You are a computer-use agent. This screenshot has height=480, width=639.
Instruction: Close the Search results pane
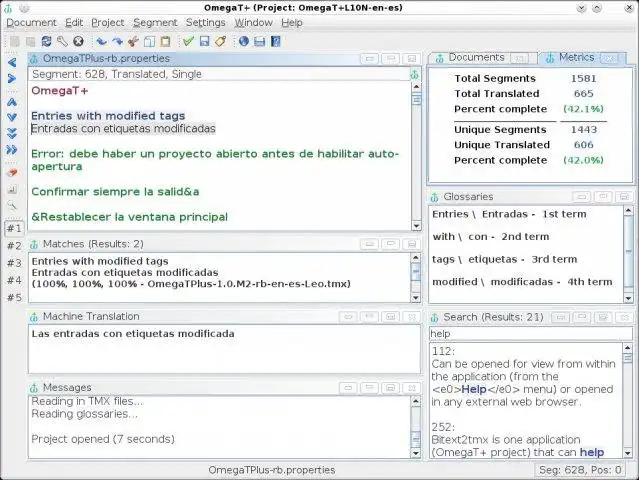pos(624,317)
